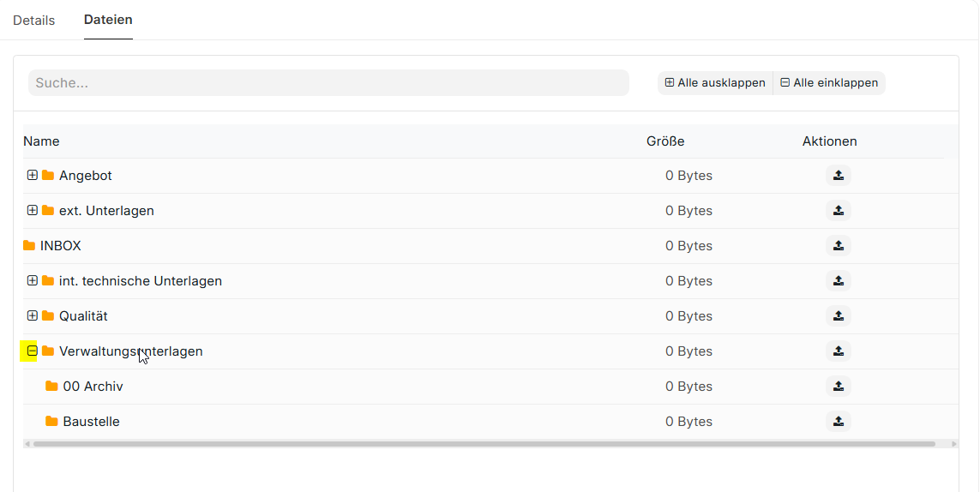Expand int. technische Unterlagen folder

pyautogui.click(x=33, y=281)
